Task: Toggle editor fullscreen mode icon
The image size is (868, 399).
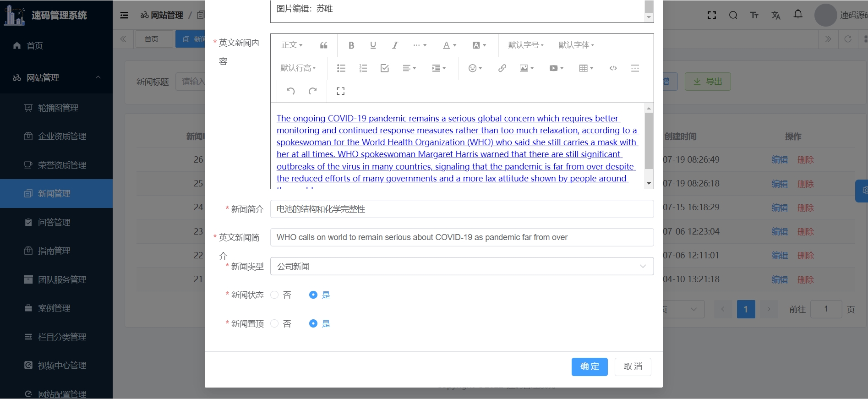Action: tap(340, 91)
